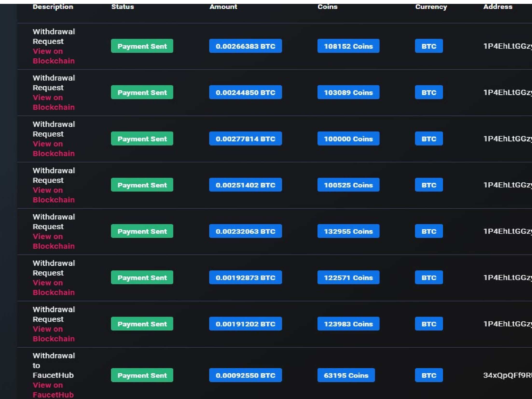Select the 0.00277814 BTC amount badge
The image size is (532, 399).
(245, 138)
